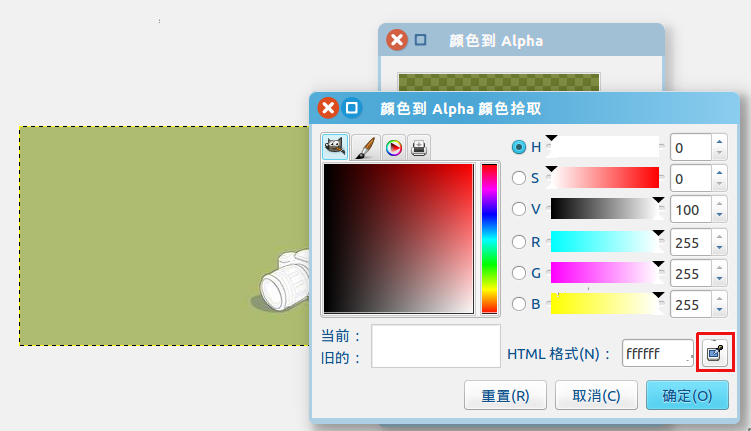This screenshot has height=431, width=751.
Task: Select the B blue radio button
Action: coord(519,304)
